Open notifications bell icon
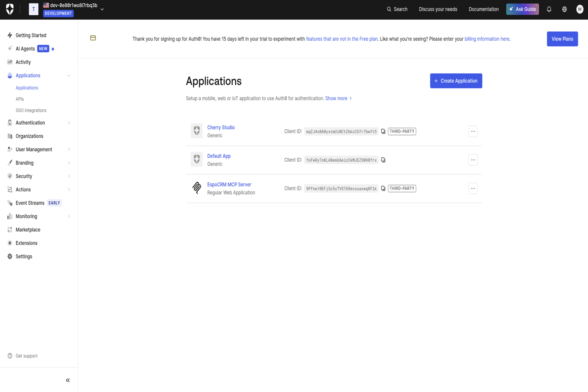Screen dimensions: 588x392 point(549,9)
